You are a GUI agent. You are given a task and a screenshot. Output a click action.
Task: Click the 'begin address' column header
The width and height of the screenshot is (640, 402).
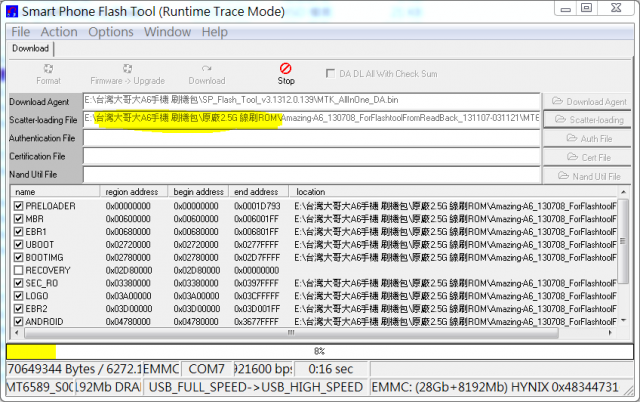pyautogui.click(x=198, y=191)
